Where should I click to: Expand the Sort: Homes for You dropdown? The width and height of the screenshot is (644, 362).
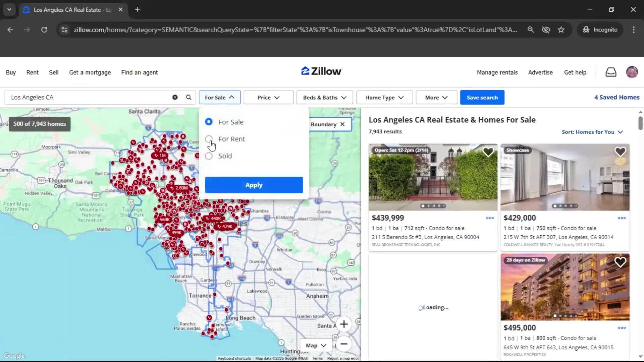tap(592, 132)
